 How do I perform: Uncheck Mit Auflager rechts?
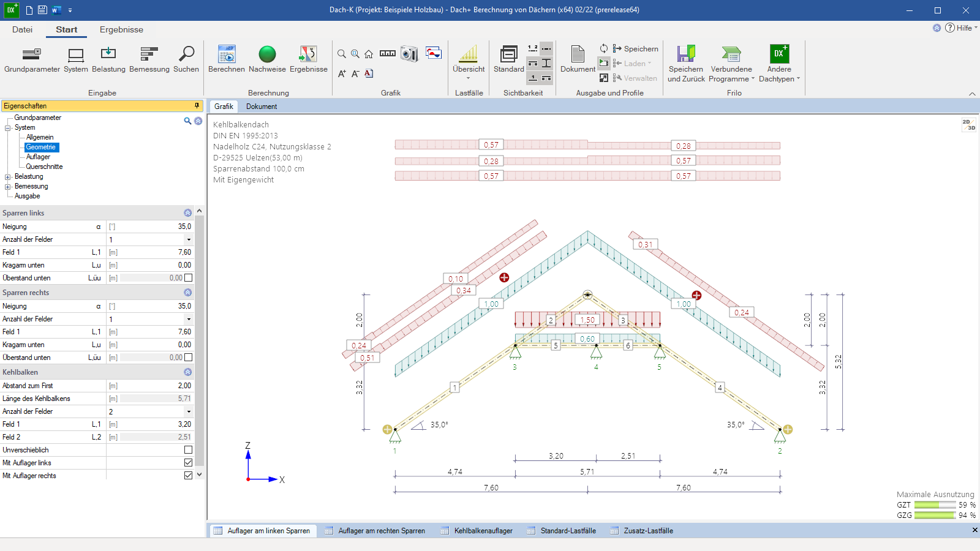188,476
